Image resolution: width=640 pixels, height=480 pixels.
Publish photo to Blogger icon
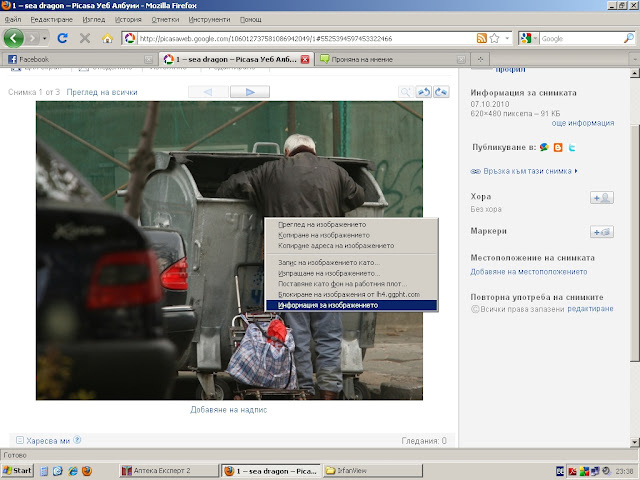(x=558, y=147)
